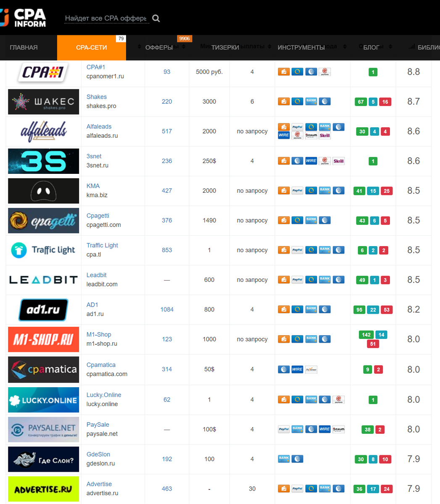Click the ADVERTISE.RU logo thumbnail

point(43,489)
